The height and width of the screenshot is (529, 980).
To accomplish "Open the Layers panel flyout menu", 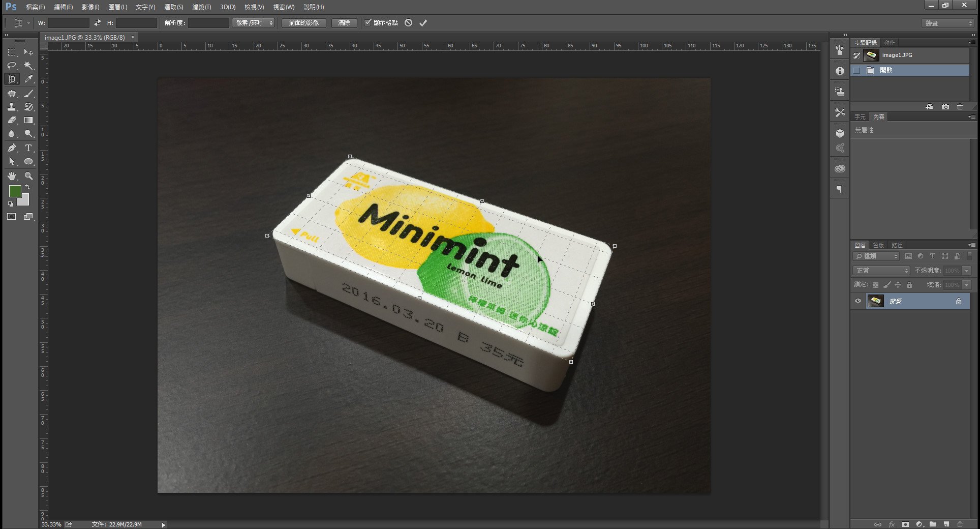I will (x=972, y=245).
